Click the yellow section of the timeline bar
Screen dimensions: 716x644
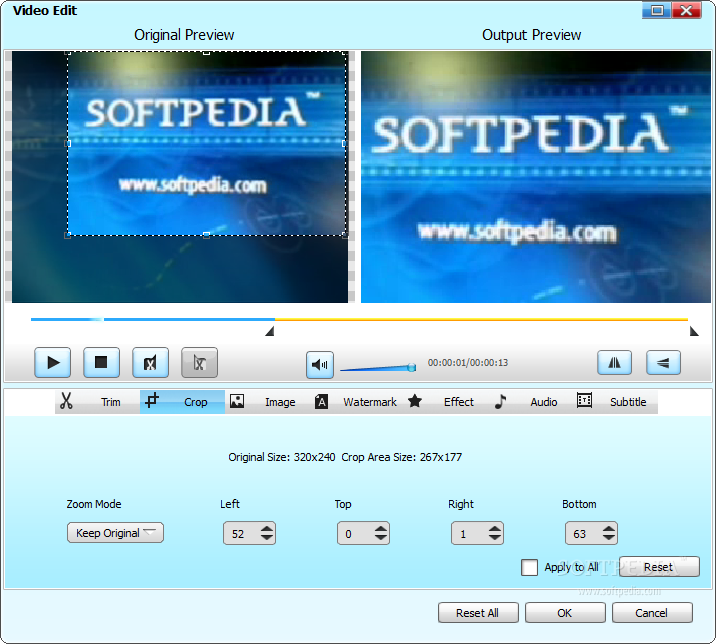pyautogui.click(x=481, y=319)
